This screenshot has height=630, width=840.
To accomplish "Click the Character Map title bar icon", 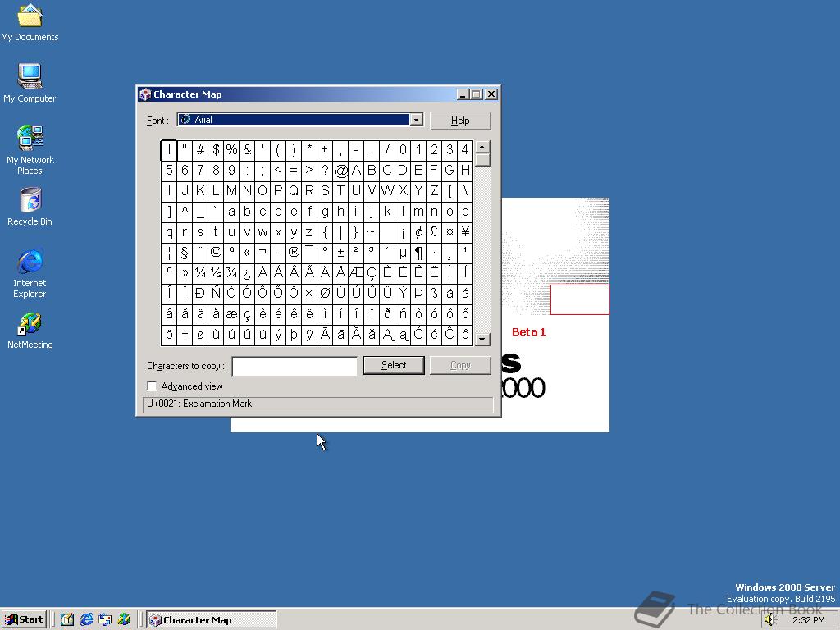I will tap(145, 94).
